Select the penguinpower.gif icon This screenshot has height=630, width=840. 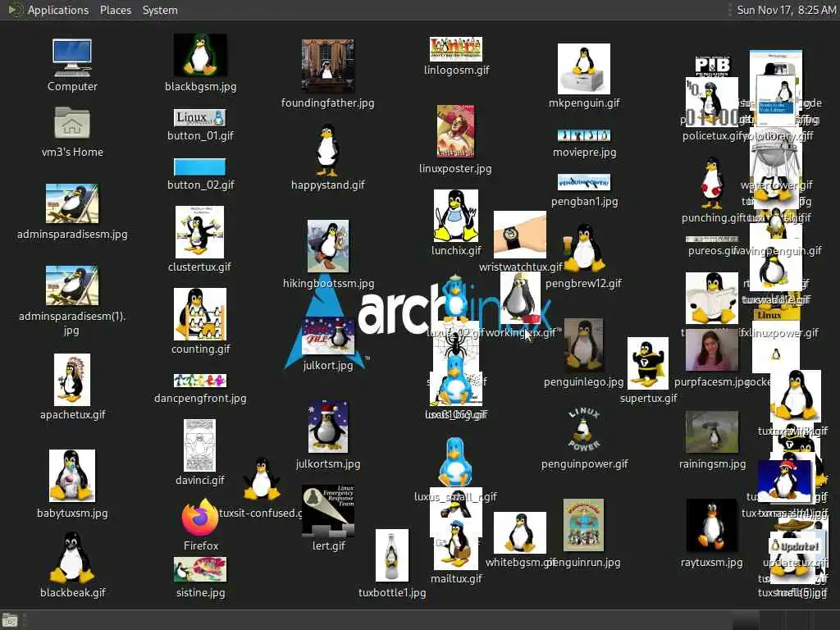(584, 430)
